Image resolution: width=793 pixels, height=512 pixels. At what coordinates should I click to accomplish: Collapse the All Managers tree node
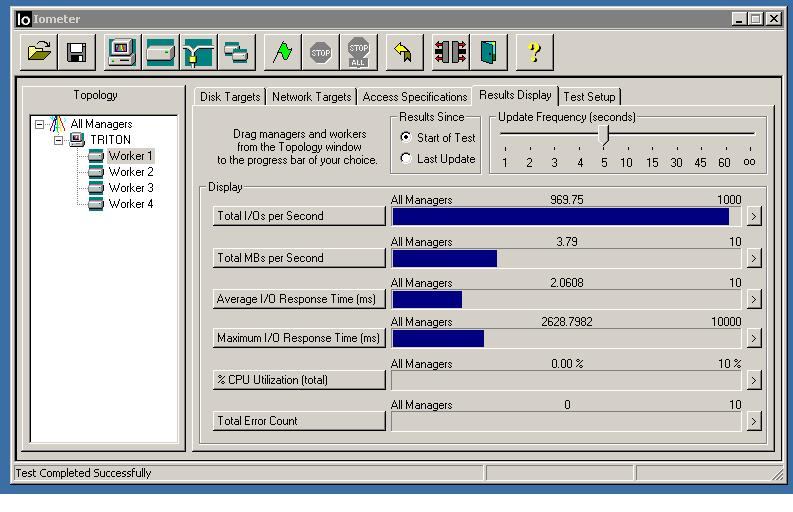tap(39, 124)
